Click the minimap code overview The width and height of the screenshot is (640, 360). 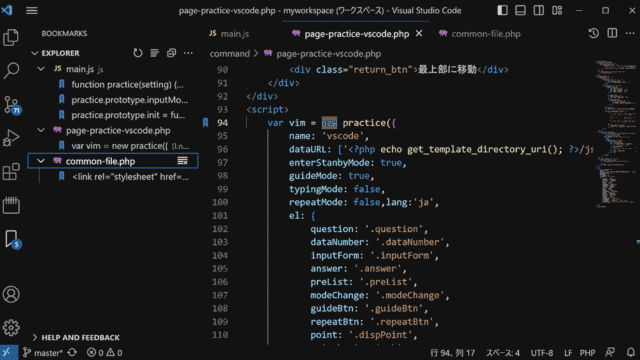[616, 134]
